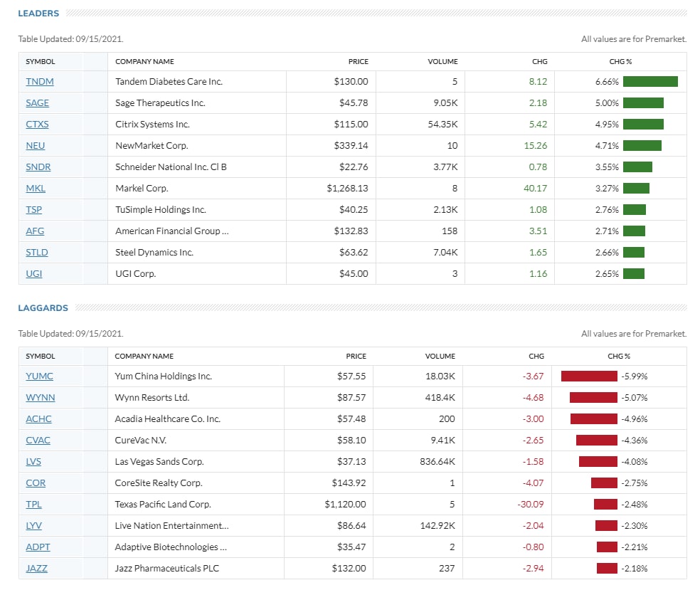The height and width of the screenshot is (590, 700).
Task: Open the UGI symbol link
Action: pos(34,274)
